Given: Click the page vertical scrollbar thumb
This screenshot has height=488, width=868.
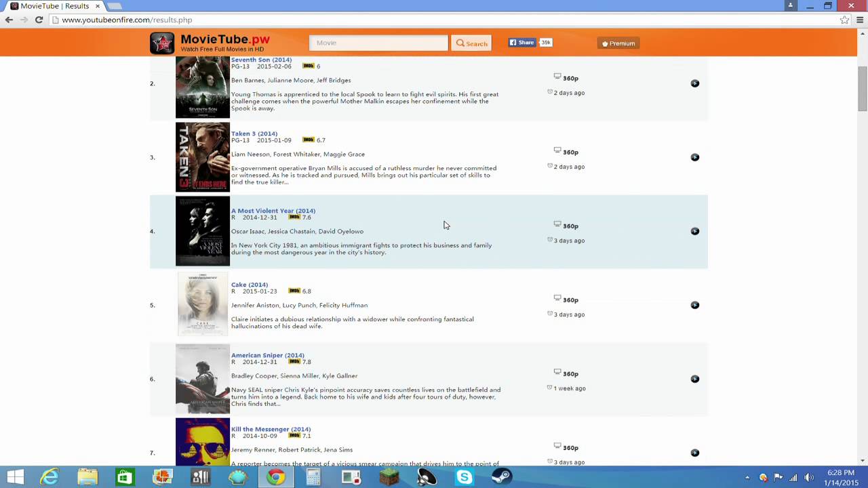Looking at the screenshot, I should (862, 89).
